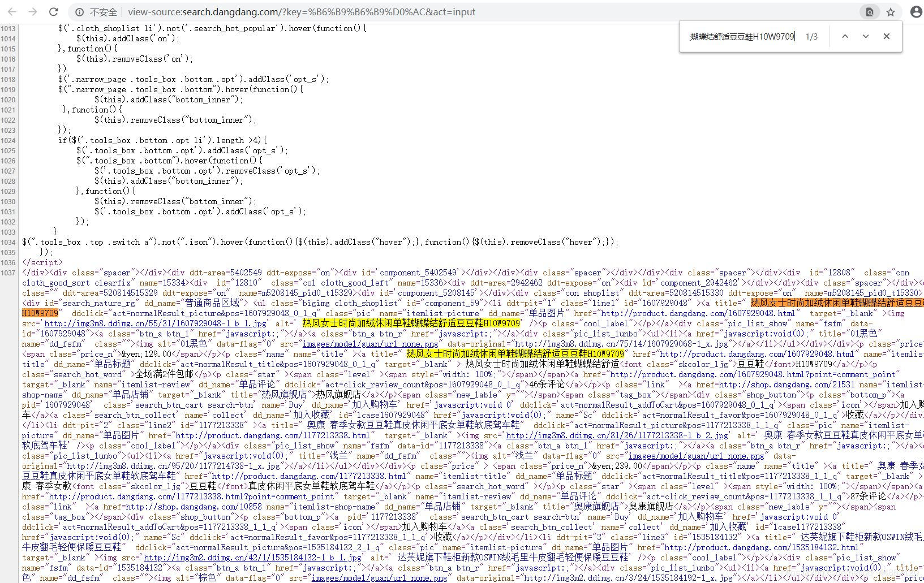This screenshot has height=583, width=924.
Task: Click line number 1036
Action: [8, 262]
